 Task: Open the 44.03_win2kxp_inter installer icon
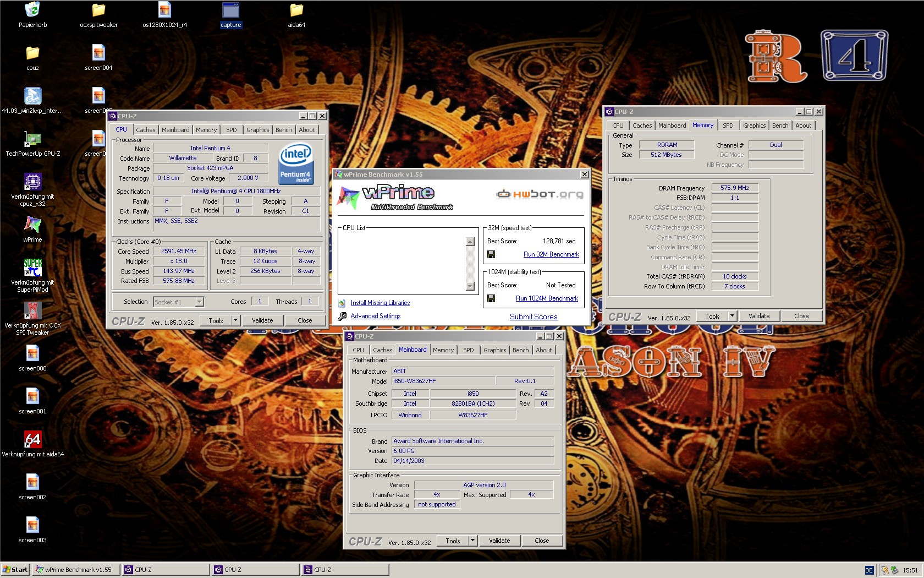click(32, 96)
